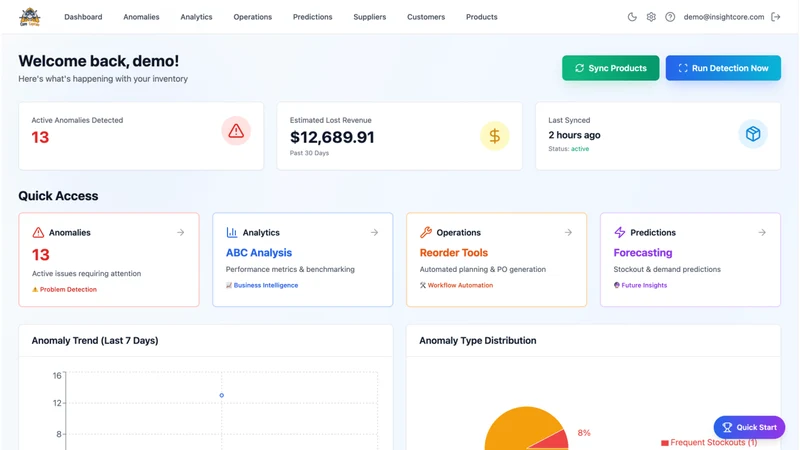Click the tools icon beside Workflow Automation

coord(422,285)
